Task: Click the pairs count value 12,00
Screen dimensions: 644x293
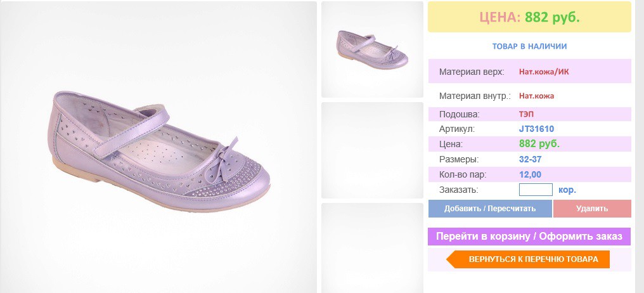Action: (531, 174)
